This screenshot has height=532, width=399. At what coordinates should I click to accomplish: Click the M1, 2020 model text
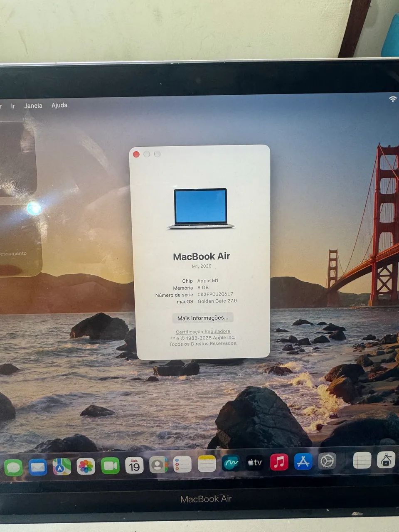pyautogui.click(x=202, y=266)
